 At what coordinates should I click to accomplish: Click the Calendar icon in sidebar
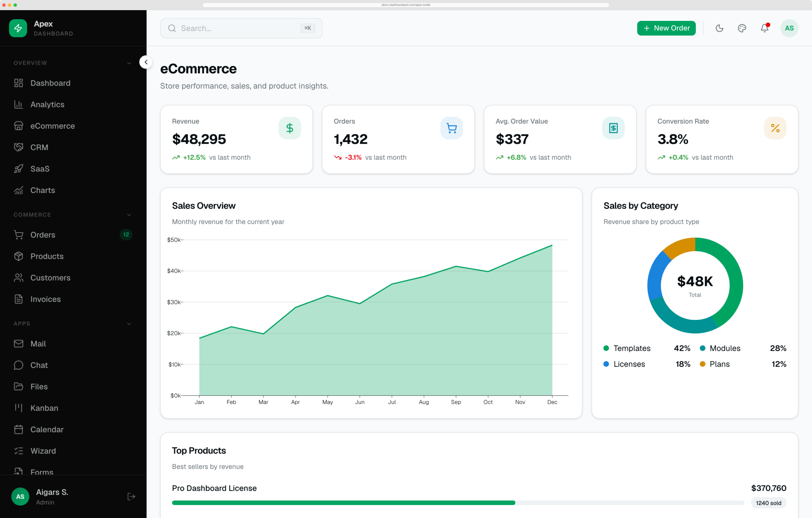[18, 429]
